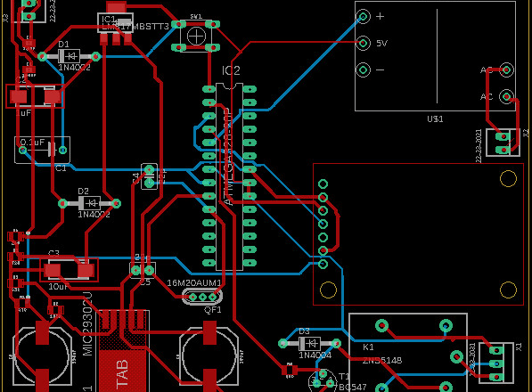
Task: Select the IC2 name label
Action: (x=231, y=70)
